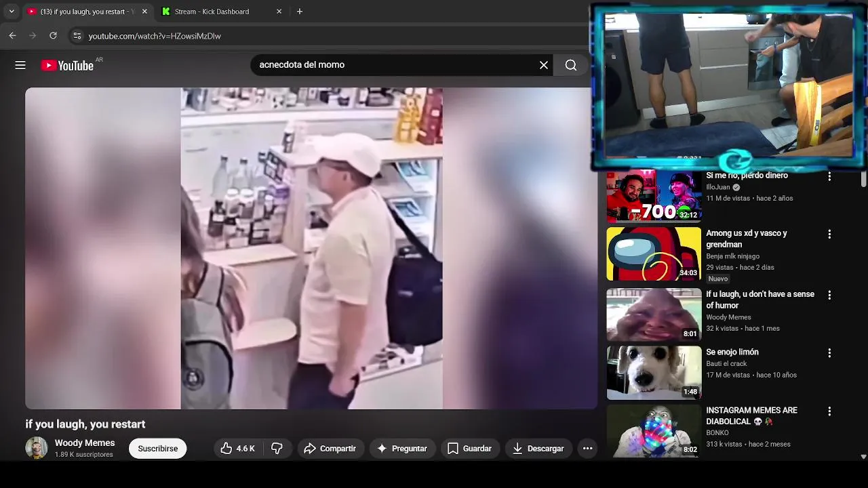The height and width of the screenshot is (488, 868).
Task: Open 'Se enojo limón' dog thumbnail
Action: (654, 372)
